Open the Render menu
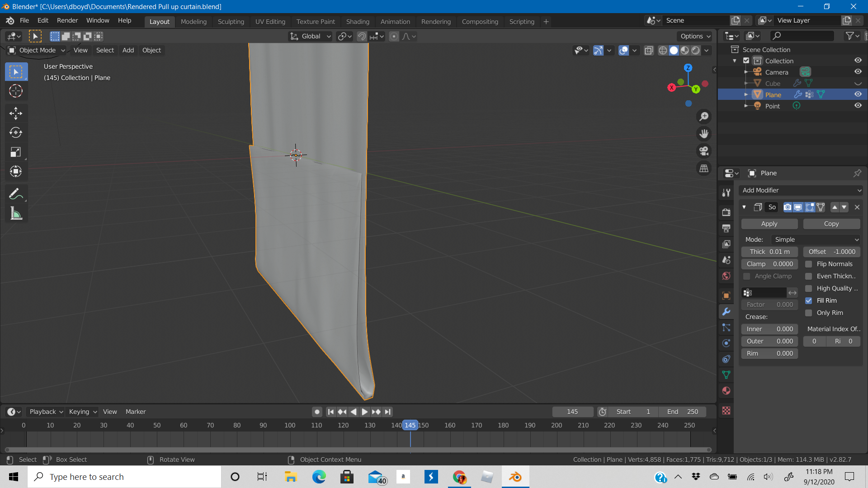The image size is (868, 488). (67, 20)
